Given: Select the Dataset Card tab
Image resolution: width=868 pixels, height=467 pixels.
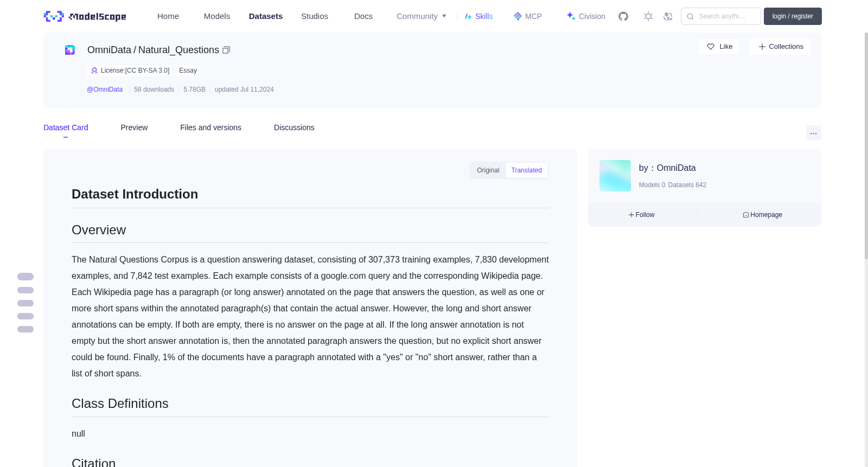Looking at the screenshot, I should point(66,127).
